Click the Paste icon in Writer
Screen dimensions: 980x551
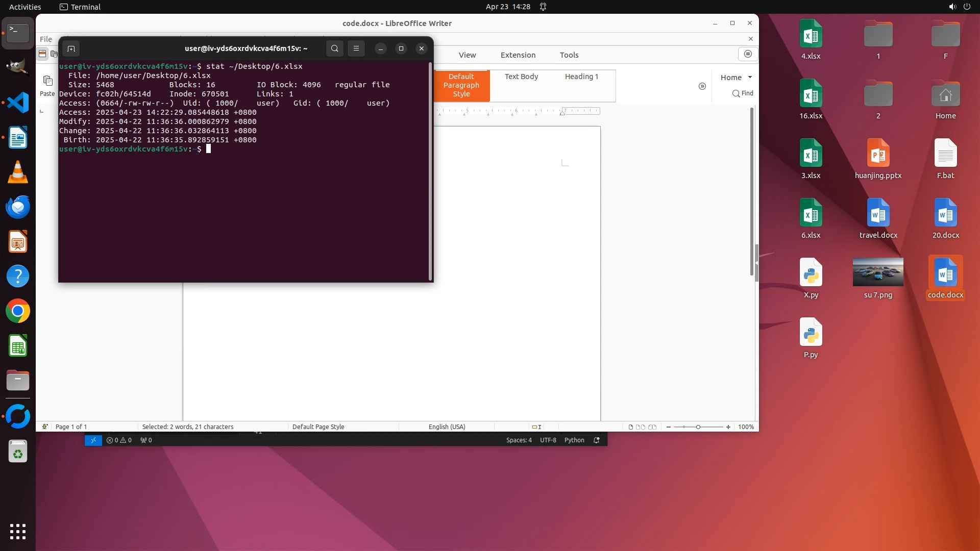click(47, 82)
